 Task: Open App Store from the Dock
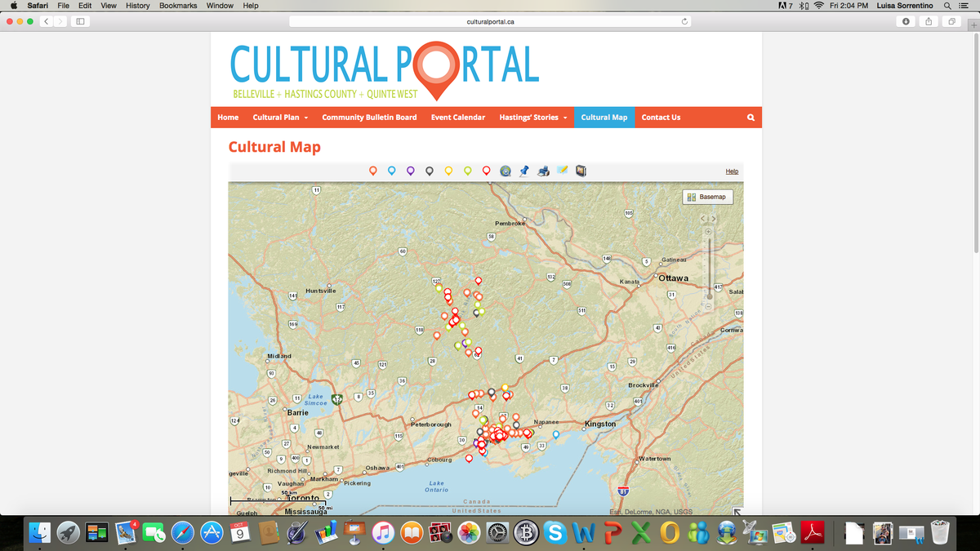pos(212,533)
